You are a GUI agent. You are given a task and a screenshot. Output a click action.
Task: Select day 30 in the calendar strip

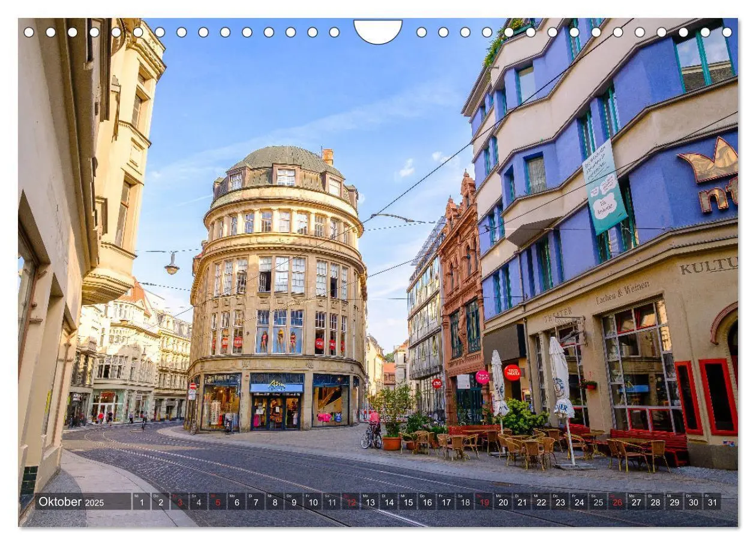click(x=692, y=502)
